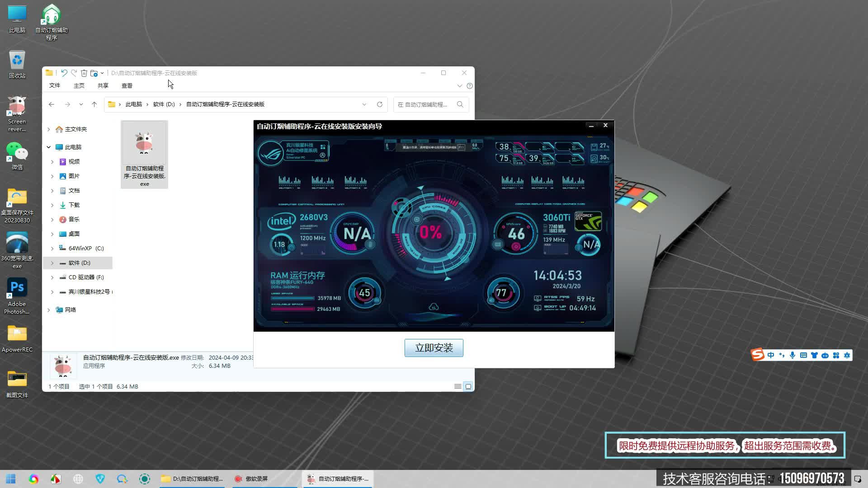The image size is (868, 488).
Task: Open Sogou IME toolbox grid icon
Action: point(836,355)
